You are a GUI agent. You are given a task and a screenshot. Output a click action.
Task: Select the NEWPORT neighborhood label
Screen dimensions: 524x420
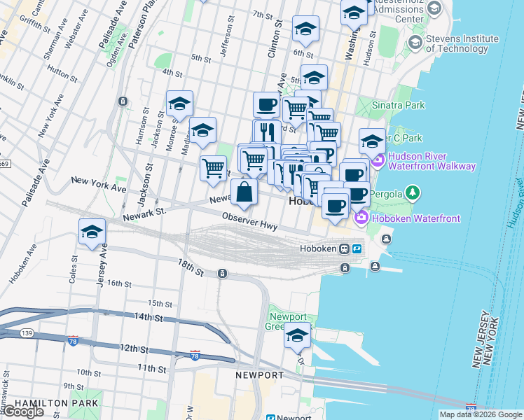coord(260,375)
